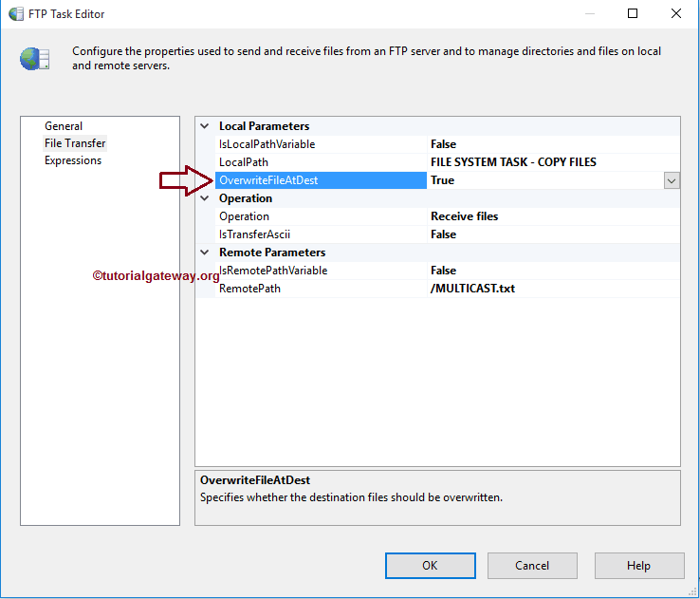Maximize the FTP Task Editor window

coord(633,13)
